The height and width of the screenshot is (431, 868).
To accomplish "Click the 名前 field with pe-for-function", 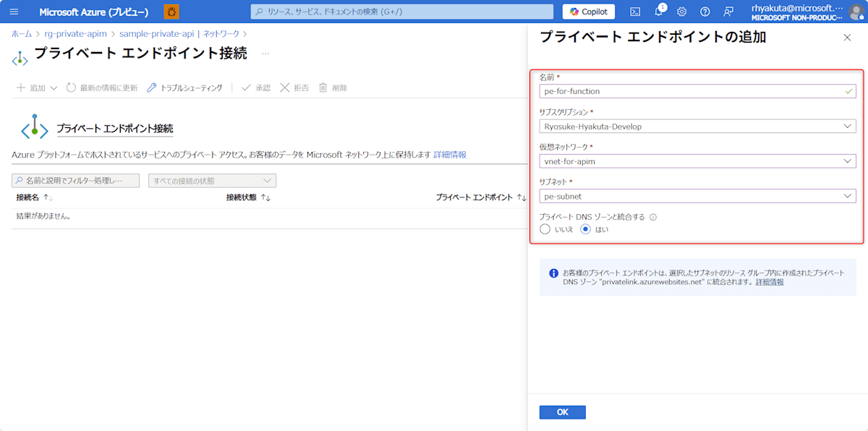I will (x=697, y=91).
